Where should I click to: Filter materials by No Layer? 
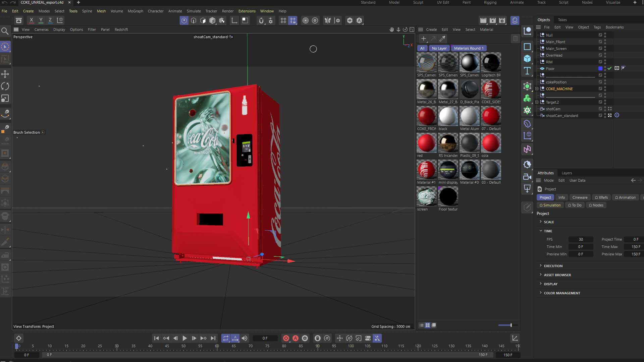[439, 48]
